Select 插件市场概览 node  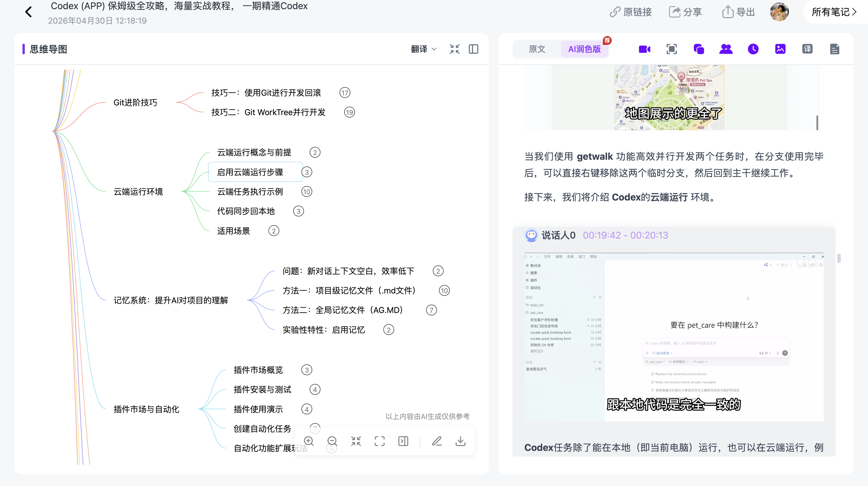[258, 370]
